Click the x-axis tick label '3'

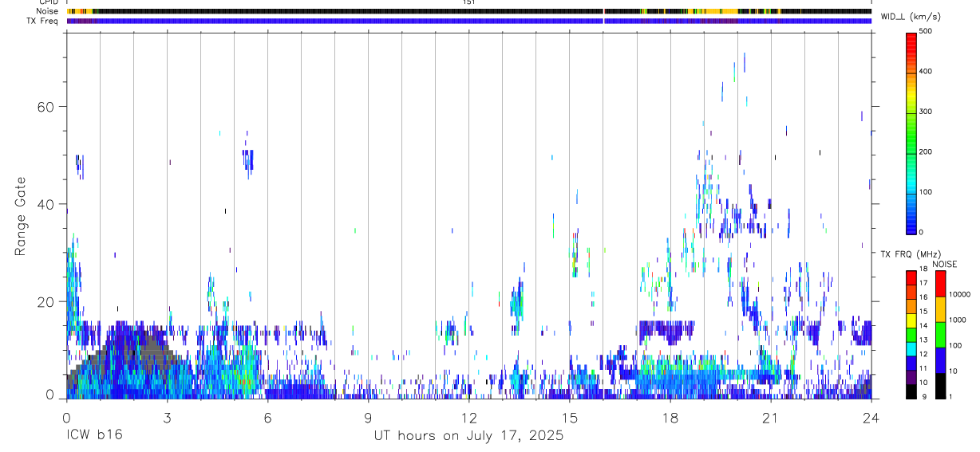pos(167,419)
